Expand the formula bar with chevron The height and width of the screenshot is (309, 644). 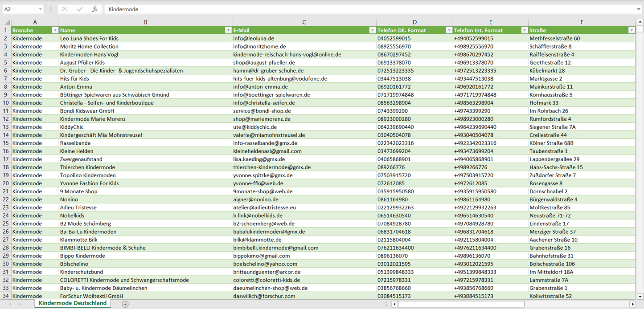(x=639, y=9)
